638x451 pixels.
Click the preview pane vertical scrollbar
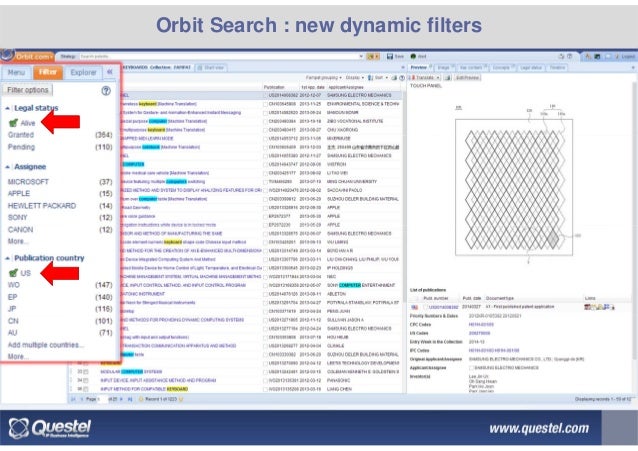click(x=634, y=220)
